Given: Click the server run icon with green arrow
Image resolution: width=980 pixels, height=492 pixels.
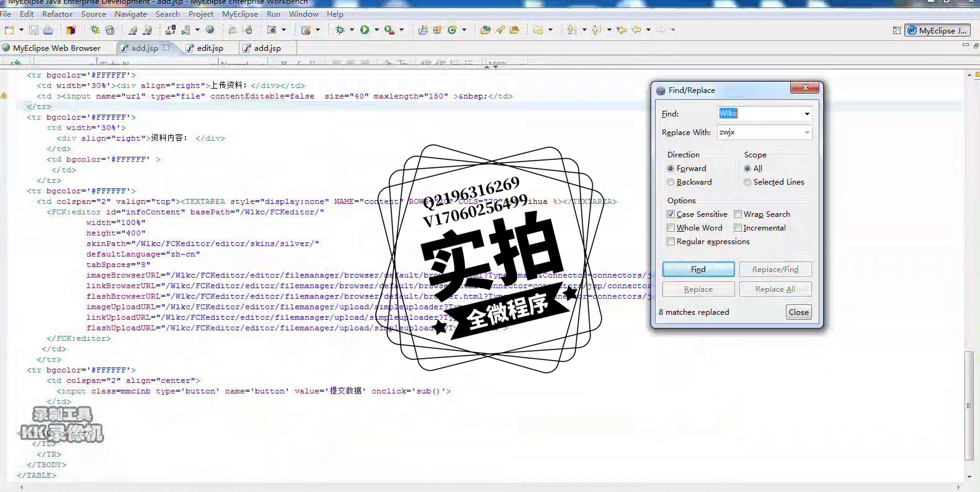Looking at the screenshot, I should pos(185,30).
